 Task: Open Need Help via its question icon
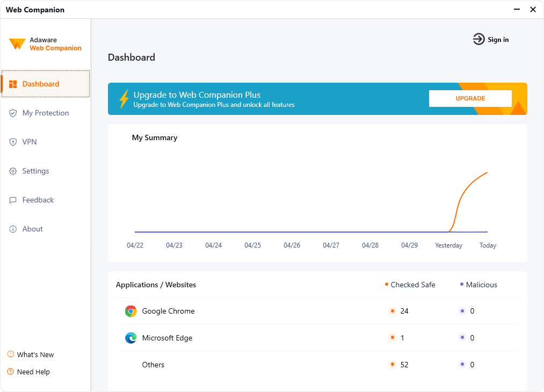pos(9,372)
